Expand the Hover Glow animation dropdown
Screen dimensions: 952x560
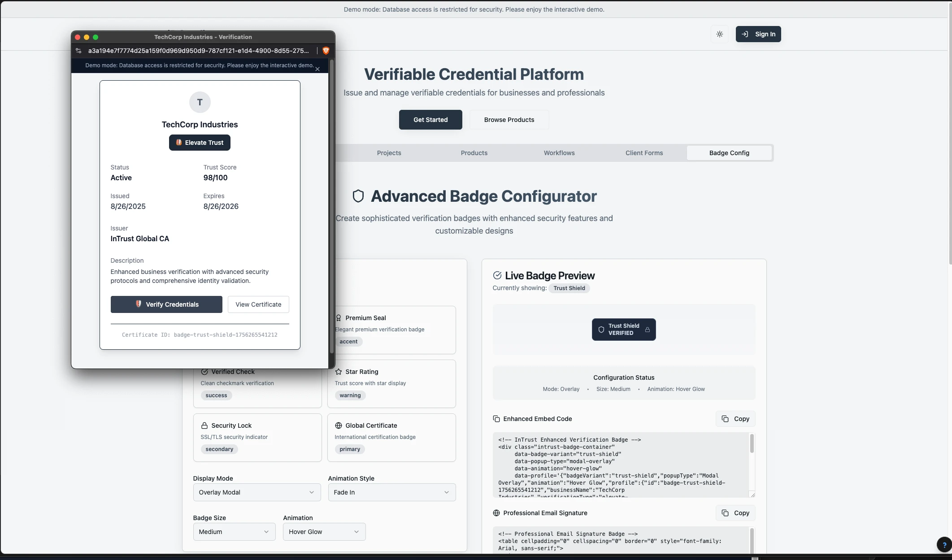(x=324, y=532)
